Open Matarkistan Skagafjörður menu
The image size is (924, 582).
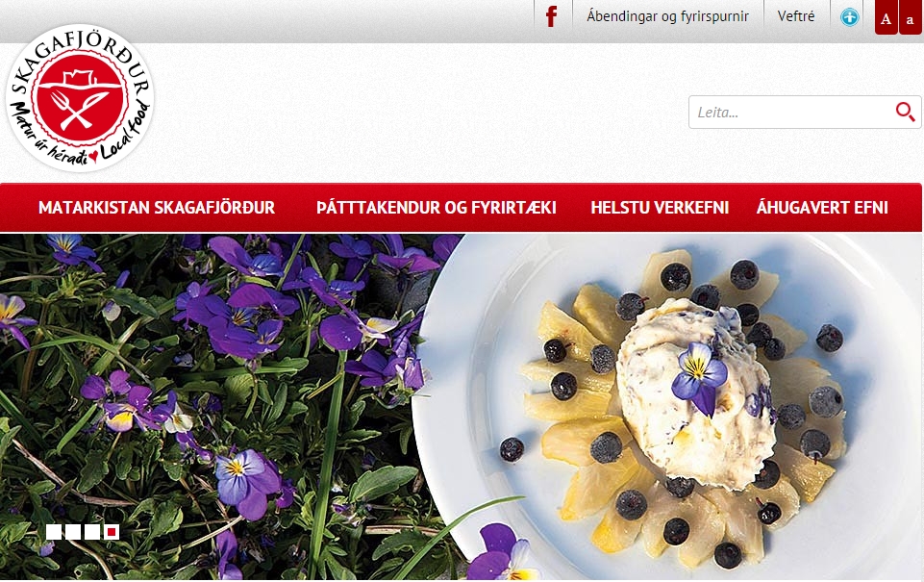click(157, 208)
